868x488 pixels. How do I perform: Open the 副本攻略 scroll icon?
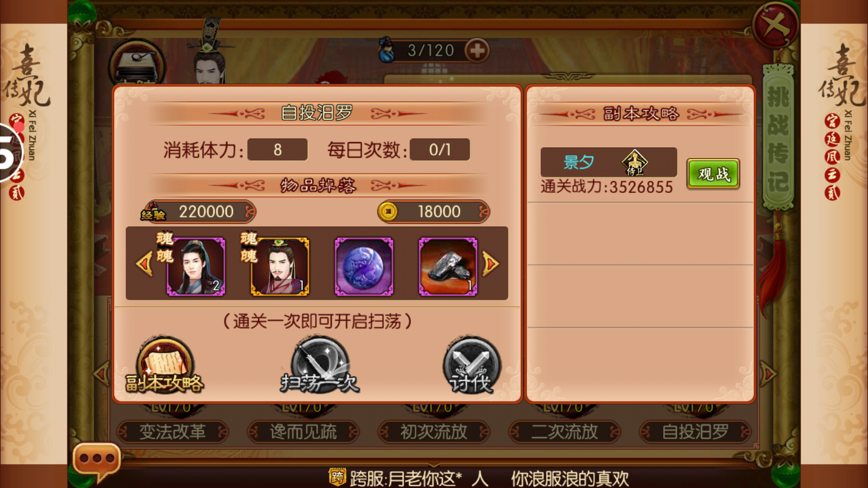click(165, 365)
